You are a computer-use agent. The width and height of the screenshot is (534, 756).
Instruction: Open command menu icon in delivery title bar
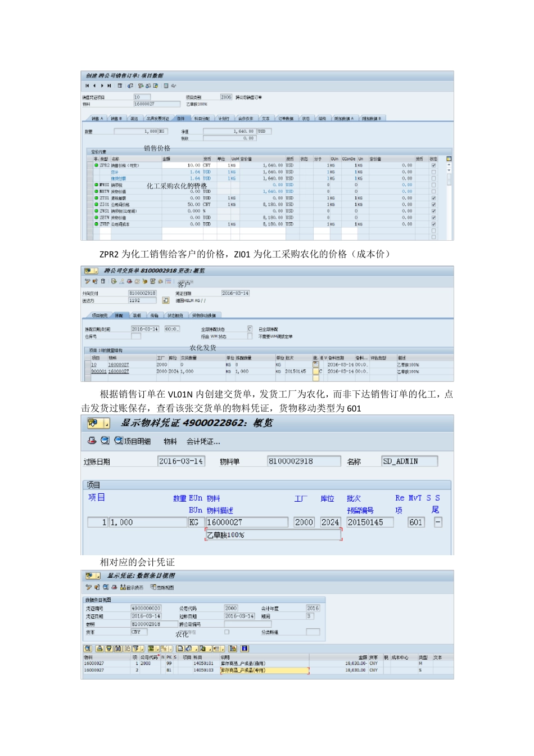point(92,271)
